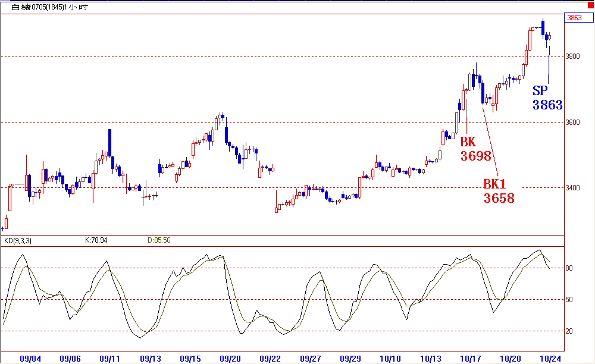
Task: Select the BK1 3658 annotation label
Action: click(498, 191)
